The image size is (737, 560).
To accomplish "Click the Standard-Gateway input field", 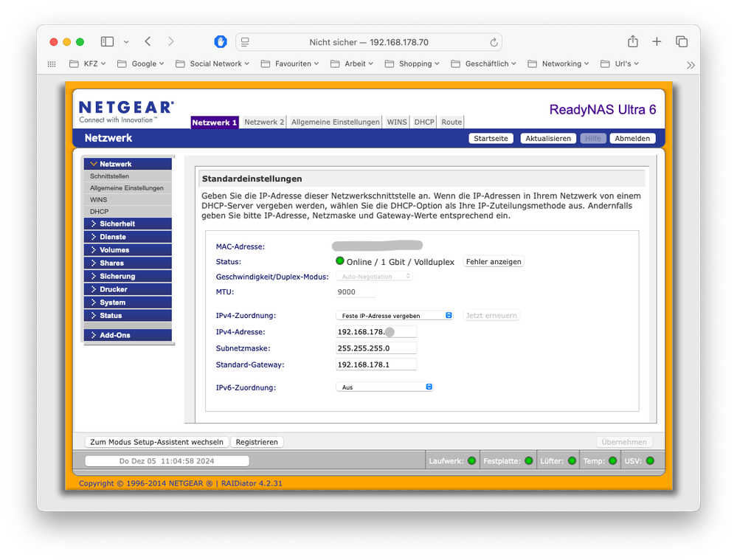I will [376, 364].
